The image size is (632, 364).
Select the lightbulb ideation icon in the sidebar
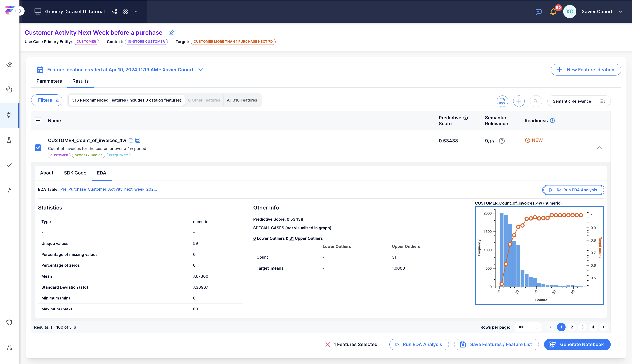click(x=9, y=115)
